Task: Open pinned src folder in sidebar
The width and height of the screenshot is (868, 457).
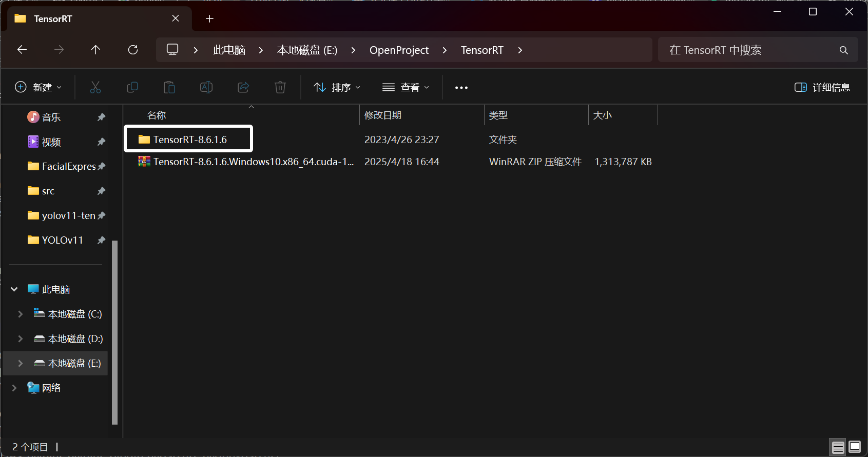Action: [41, 191]
